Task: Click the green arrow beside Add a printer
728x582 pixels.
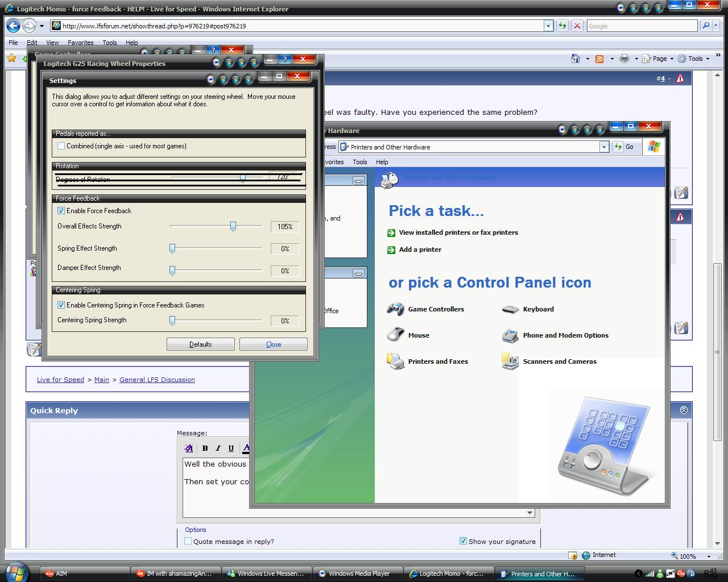Action: click(391, 250)
